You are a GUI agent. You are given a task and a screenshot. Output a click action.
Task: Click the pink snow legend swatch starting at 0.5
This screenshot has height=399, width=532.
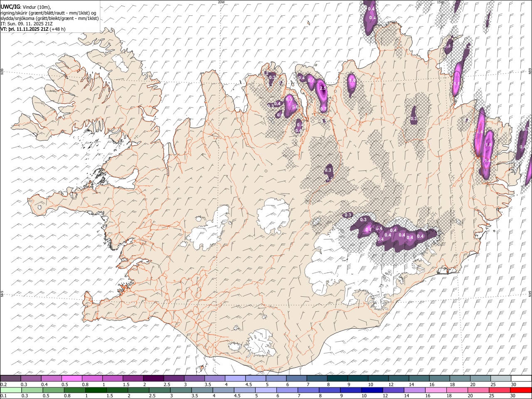click(72, 379)
